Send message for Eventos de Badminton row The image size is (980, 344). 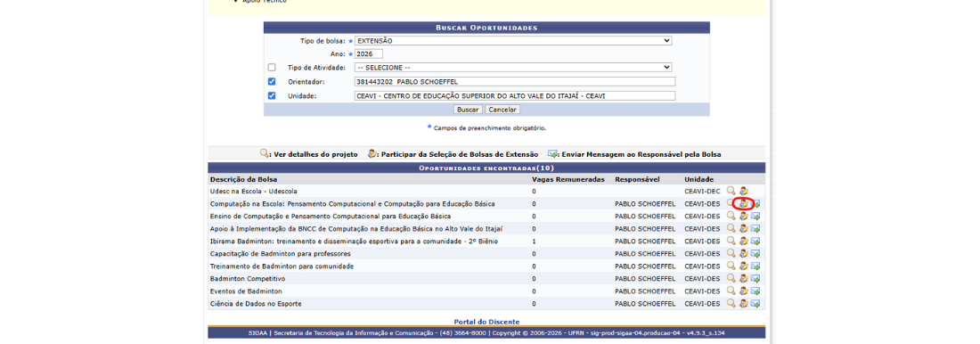coord(755,291)
